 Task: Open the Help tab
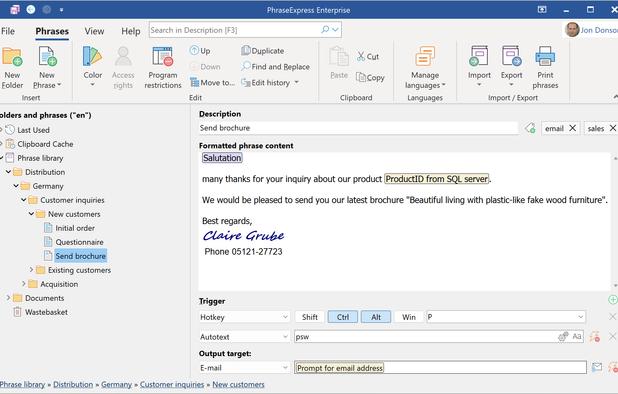pos(130,31)
